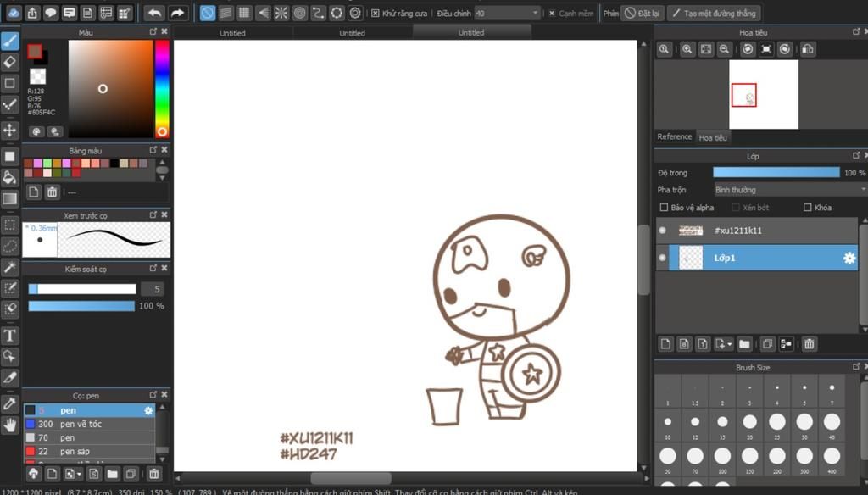Pick a color in the saturation square
The width and height of the screenshot is (868, 495).
coord(111,89)
